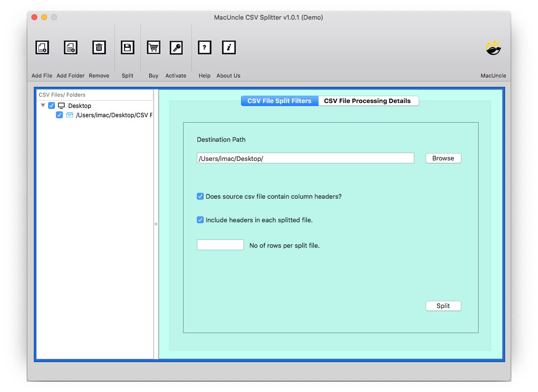Select the Desktop tree item label

pos(80,105)
